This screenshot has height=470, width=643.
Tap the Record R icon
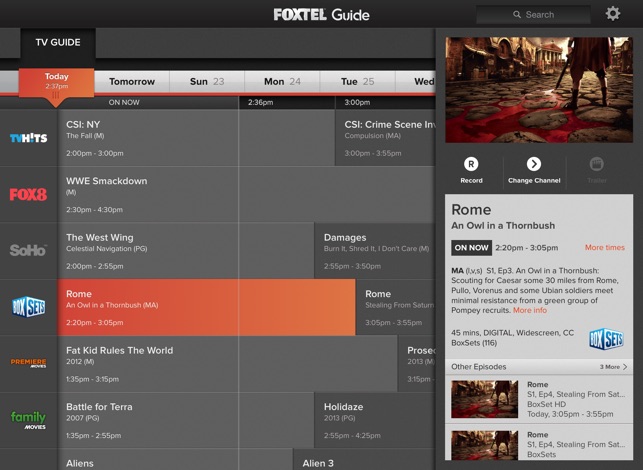(471, 164)
